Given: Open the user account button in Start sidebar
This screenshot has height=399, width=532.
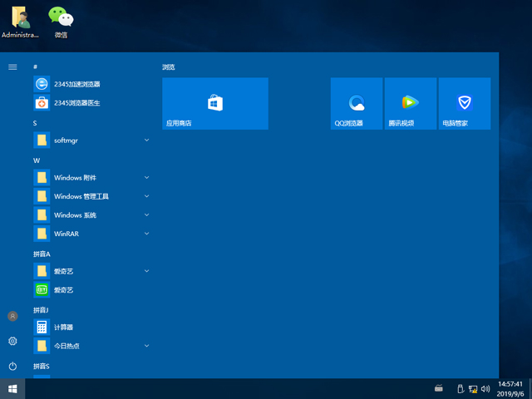Looking at the screenshot, I should pos(12,317).
